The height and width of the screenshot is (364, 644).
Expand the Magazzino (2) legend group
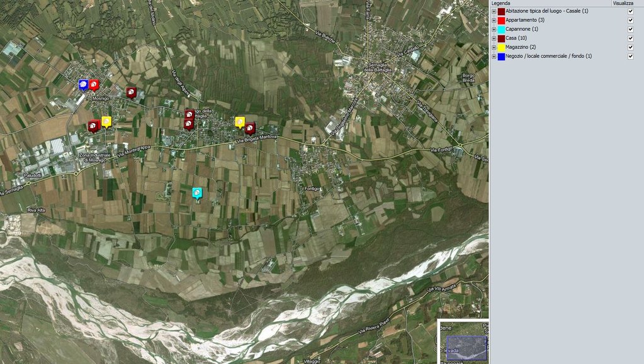[x=494, y=48]
